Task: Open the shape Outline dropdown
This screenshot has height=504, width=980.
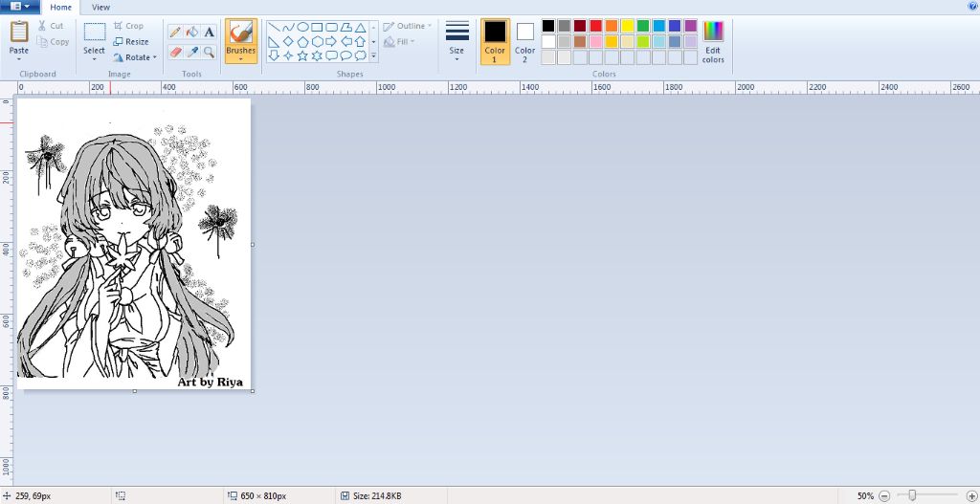Action: [408, 26]
